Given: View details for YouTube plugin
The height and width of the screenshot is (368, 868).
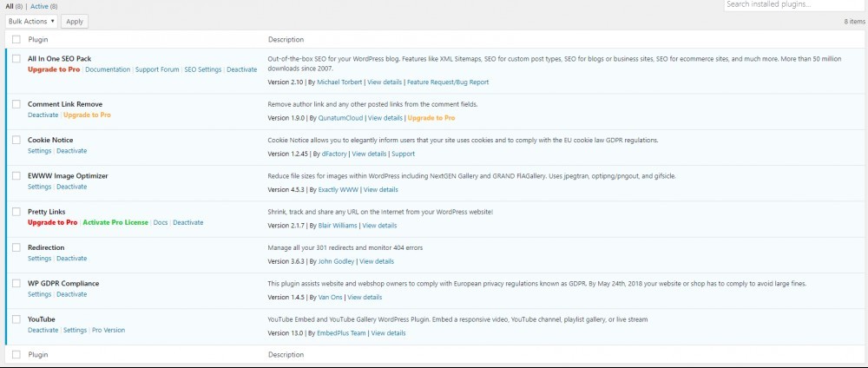Looking at the screenshot, I should 389,333.
